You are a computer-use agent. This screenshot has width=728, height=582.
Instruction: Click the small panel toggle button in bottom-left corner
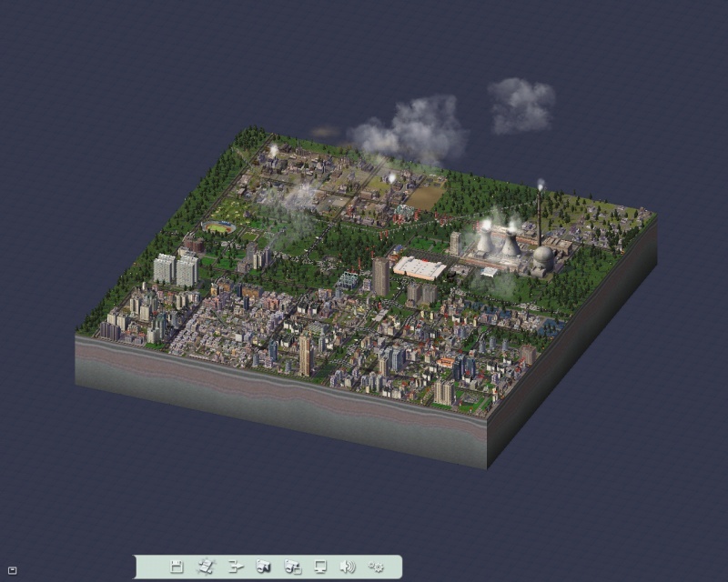[13, 570]
